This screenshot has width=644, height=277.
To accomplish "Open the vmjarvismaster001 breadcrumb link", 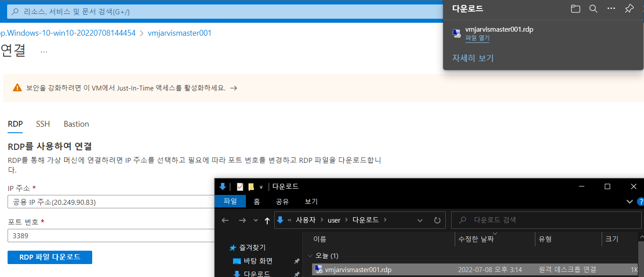I will [x=179, y=33].
